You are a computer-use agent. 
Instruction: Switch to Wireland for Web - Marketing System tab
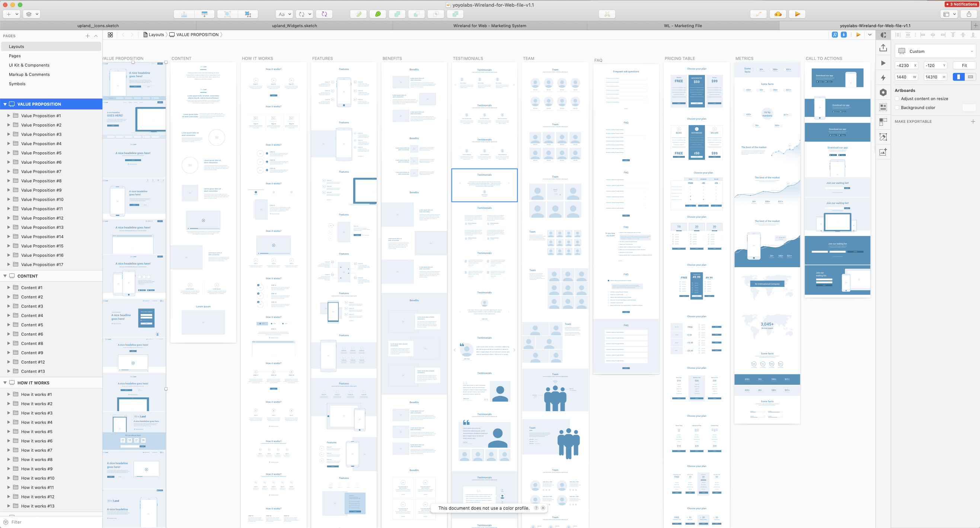tap(489, 25)
